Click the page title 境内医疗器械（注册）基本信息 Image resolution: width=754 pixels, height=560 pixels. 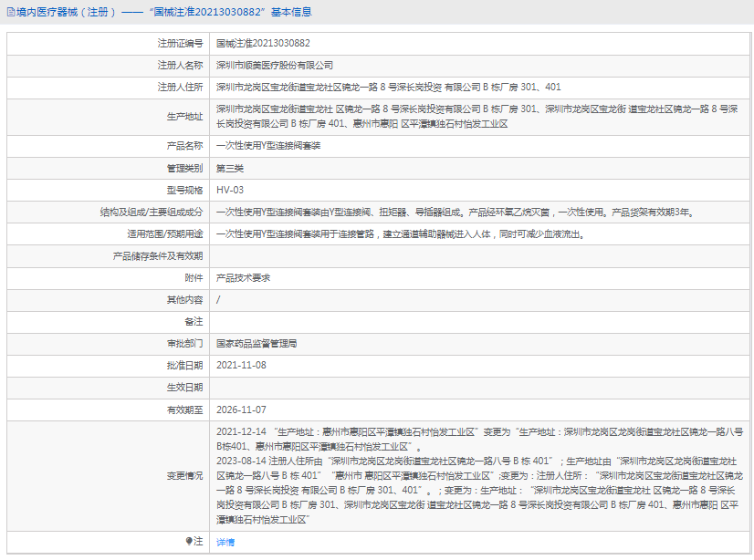(164, 13)
